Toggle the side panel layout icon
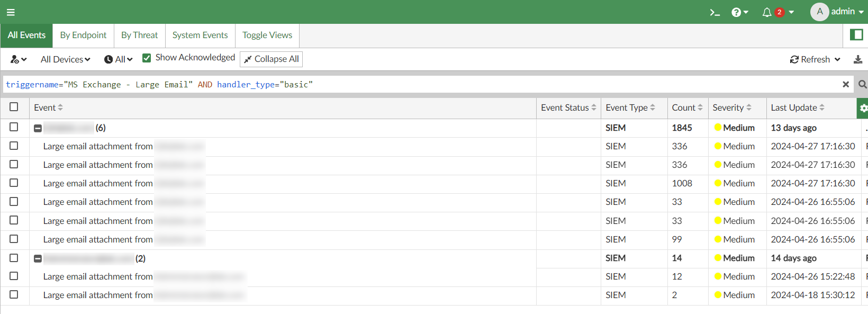 (x=856, y=35)
